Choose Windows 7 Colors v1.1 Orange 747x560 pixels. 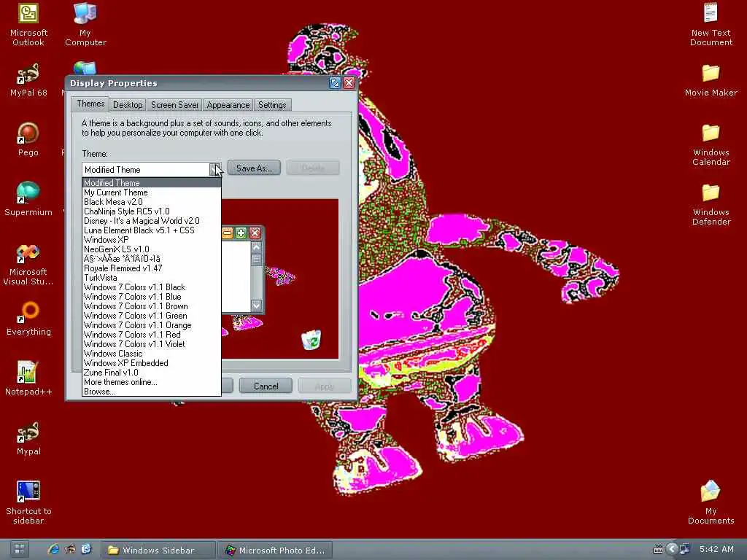tap(152, 325)
